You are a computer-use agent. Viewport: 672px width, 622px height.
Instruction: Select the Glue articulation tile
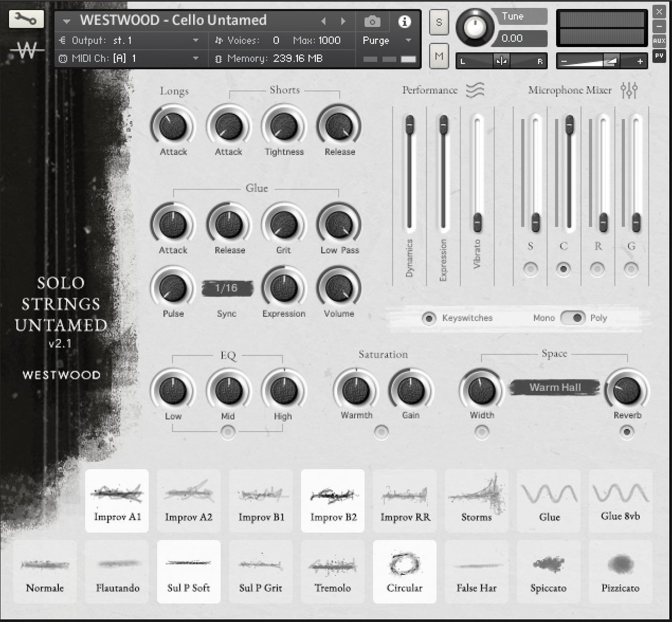point(549,501)
